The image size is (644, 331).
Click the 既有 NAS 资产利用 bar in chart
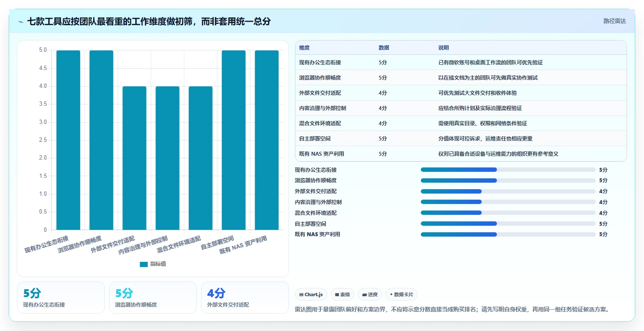tap(267, 140)
